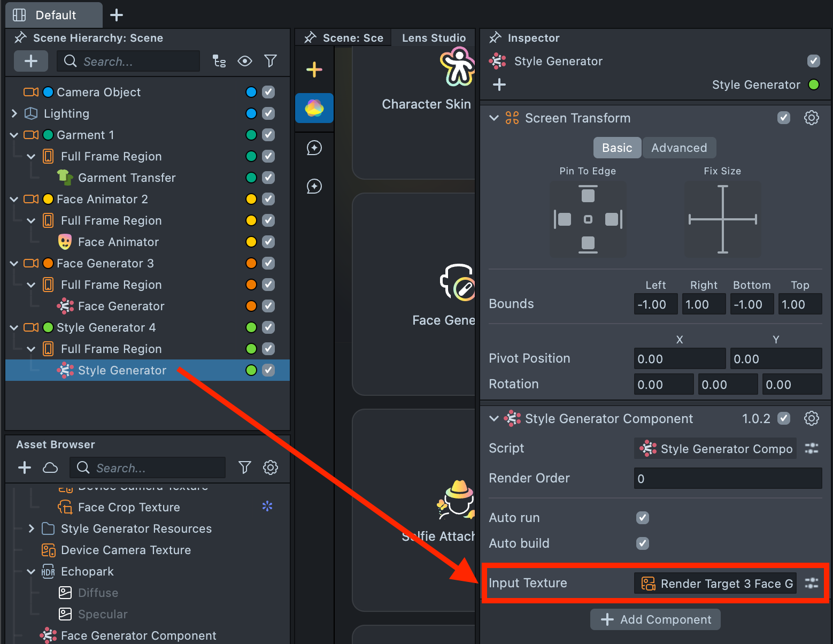Click the Face Crop Texture star badge
Viewport: 833px width, 644px height.
[x=267, y=506]
